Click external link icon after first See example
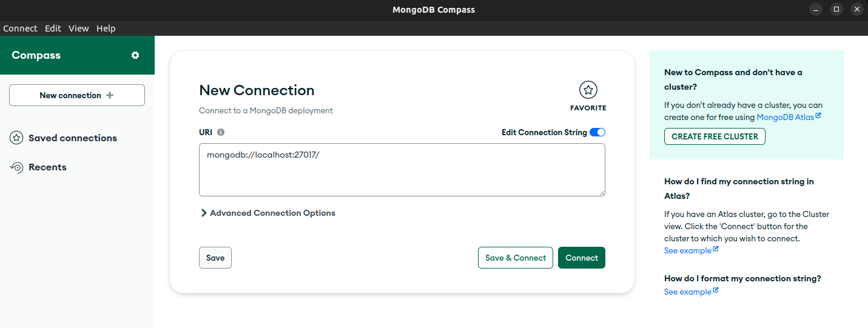Image resolution: width=868 pixels, height=328 pixels. tap(716, 249)
